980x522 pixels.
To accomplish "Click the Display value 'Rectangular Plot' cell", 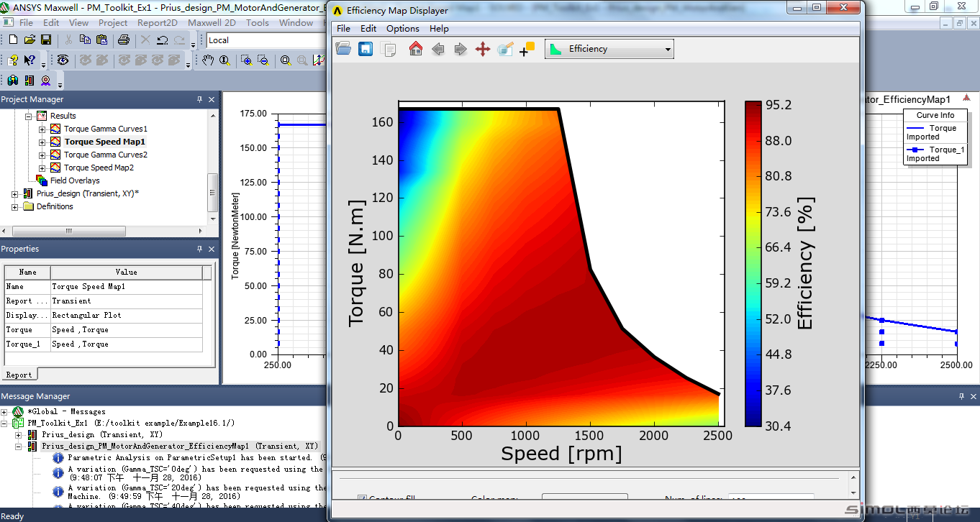I will (126, 315).
